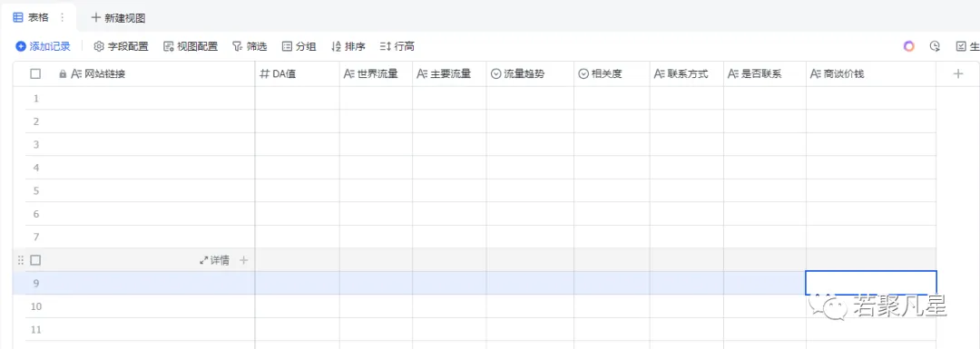This screenshot has height=349, width=980.
Task: Click the plus icon next to 详情
Action: [244, 260]
